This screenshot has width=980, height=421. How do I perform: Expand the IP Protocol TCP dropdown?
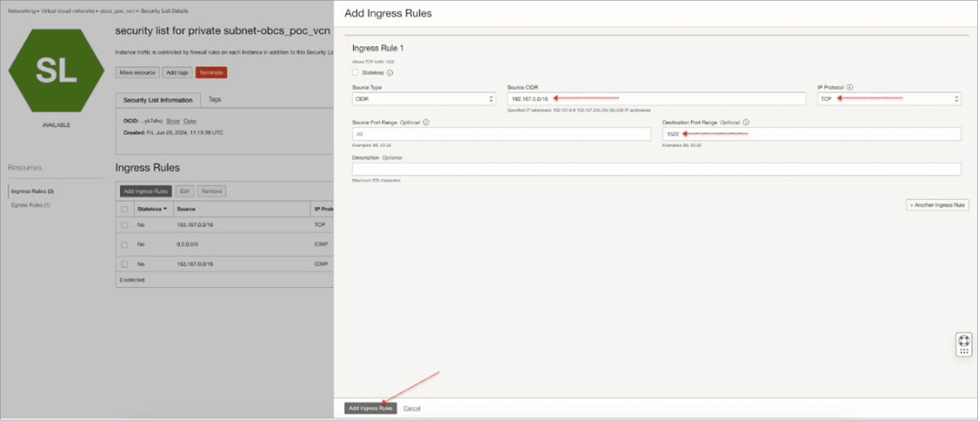[888, 99]
